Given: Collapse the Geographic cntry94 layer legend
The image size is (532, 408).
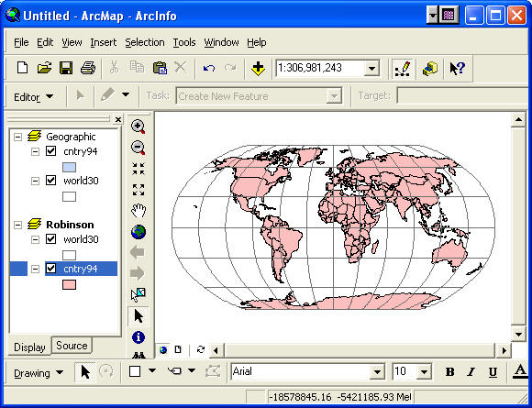Looking at the screenshot, I should coord(35,151).
